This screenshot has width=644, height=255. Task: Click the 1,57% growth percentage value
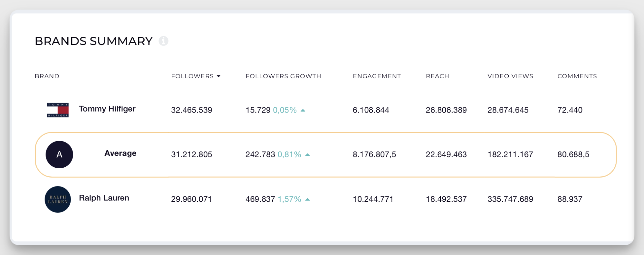coord(289,199)
